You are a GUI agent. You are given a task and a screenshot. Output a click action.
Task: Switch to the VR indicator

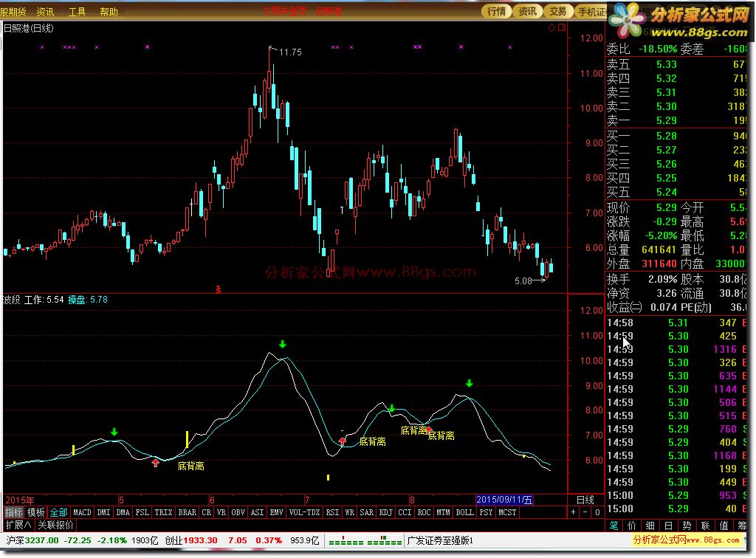click(221, 512)
